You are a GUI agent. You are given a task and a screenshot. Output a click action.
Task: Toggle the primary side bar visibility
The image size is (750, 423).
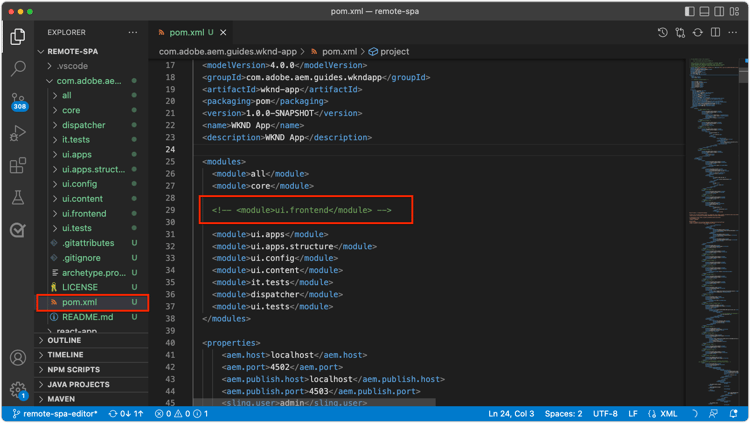(690, 12)
